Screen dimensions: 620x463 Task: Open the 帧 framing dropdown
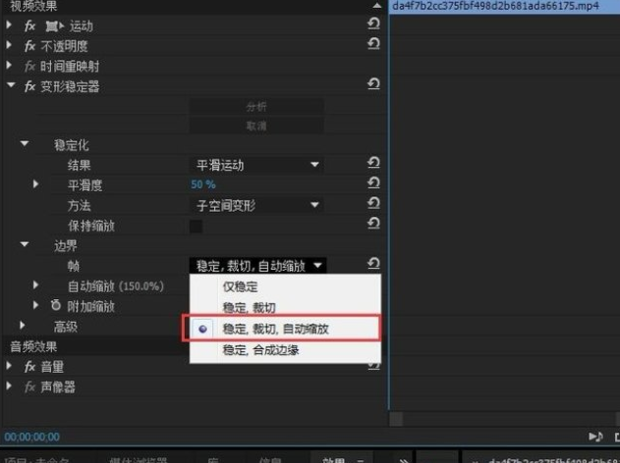(x=258, y=266)
